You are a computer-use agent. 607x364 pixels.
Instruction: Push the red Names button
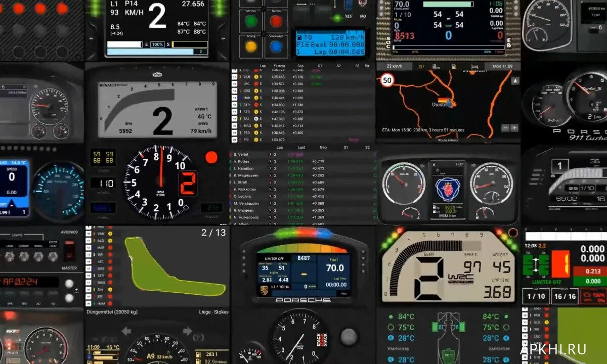[x=276, y=21]
